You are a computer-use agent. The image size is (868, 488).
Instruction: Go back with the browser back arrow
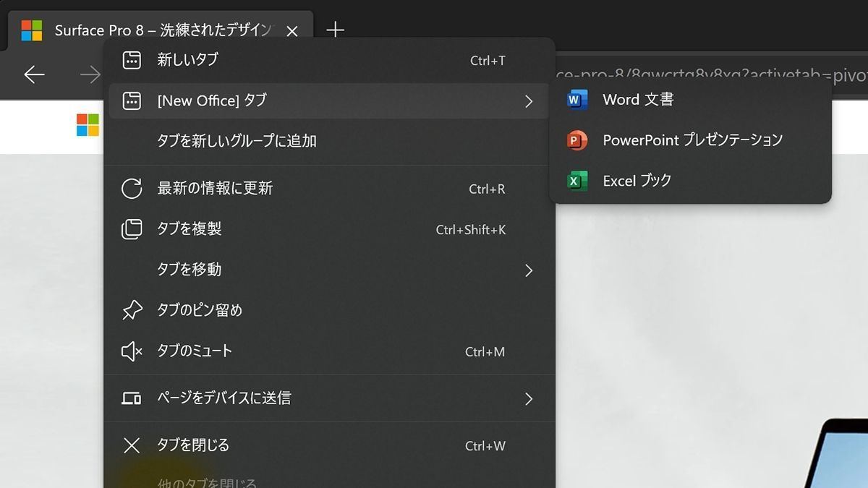(34, 74)
